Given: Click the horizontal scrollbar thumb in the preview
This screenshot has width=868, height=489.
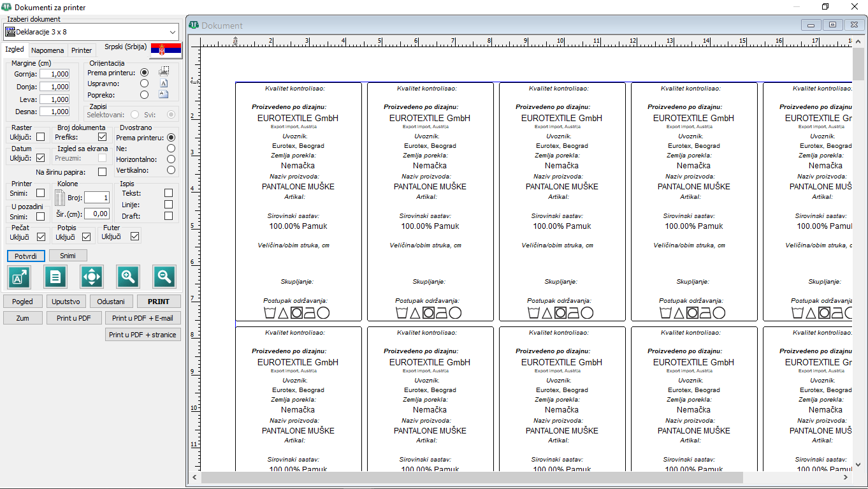Looking at the screenshot, I should pos(472,477).
